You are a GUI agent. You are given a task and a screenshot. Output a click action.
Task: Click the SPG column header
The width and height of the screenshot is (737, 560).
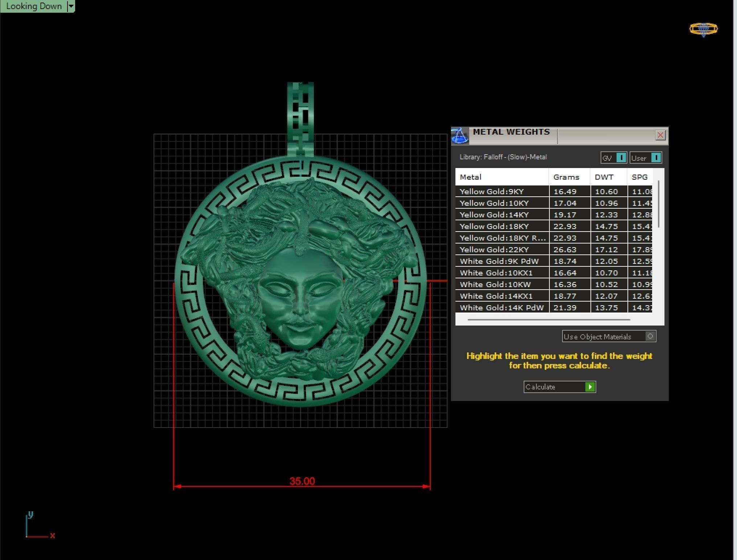[x=640, y=177]
